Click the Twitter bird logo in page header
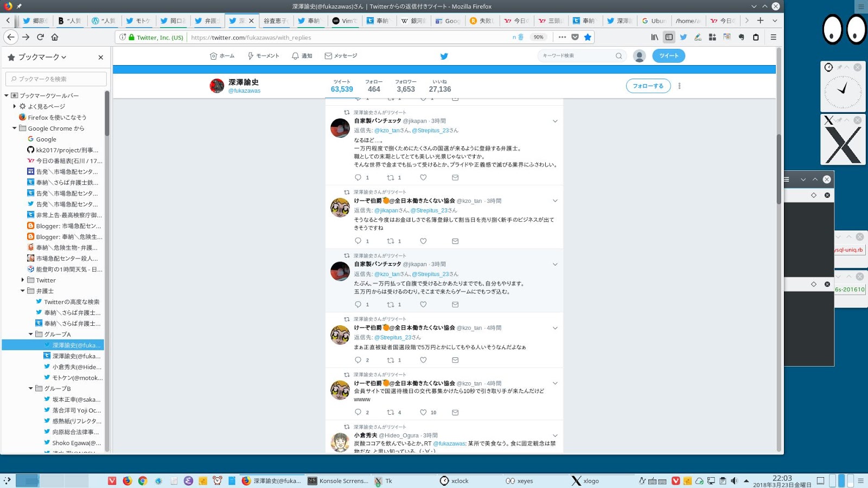Screen dimensions: 868x488 (x=444, y=56)
